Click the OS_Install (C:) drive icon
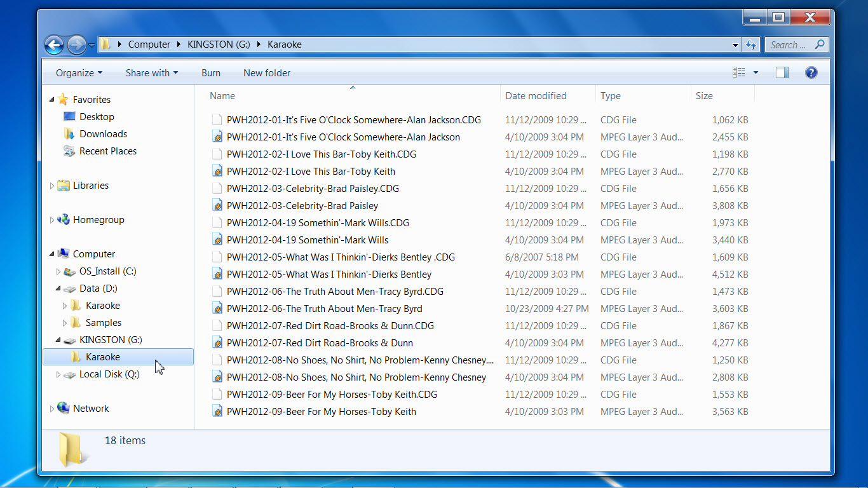The image size is (868, 488). [69, 271]
